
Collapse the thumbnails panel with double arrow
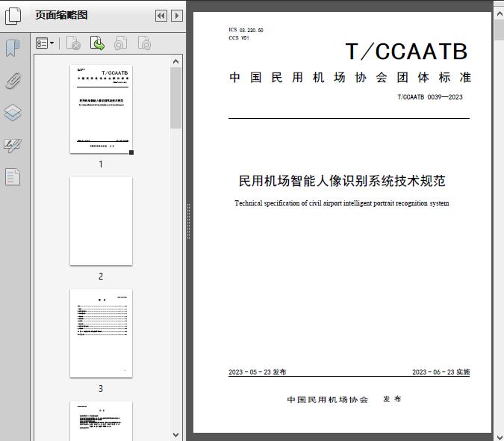pyautogui.click(x=161, y=16)
